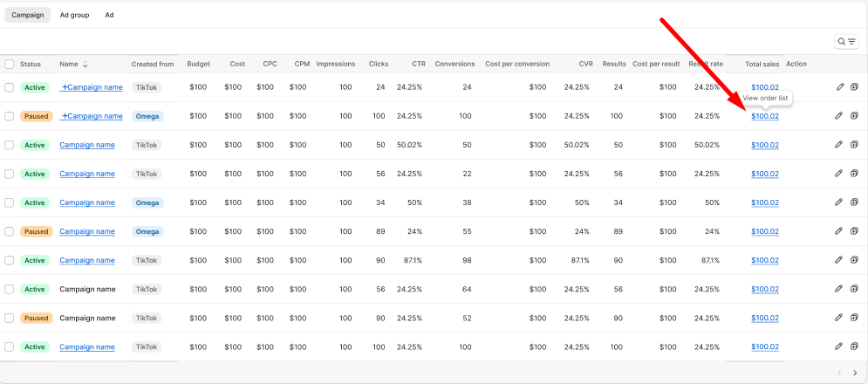Open the search and filter button
The width and height of the screenshot is (868, 384).
(x=846, y=41)
